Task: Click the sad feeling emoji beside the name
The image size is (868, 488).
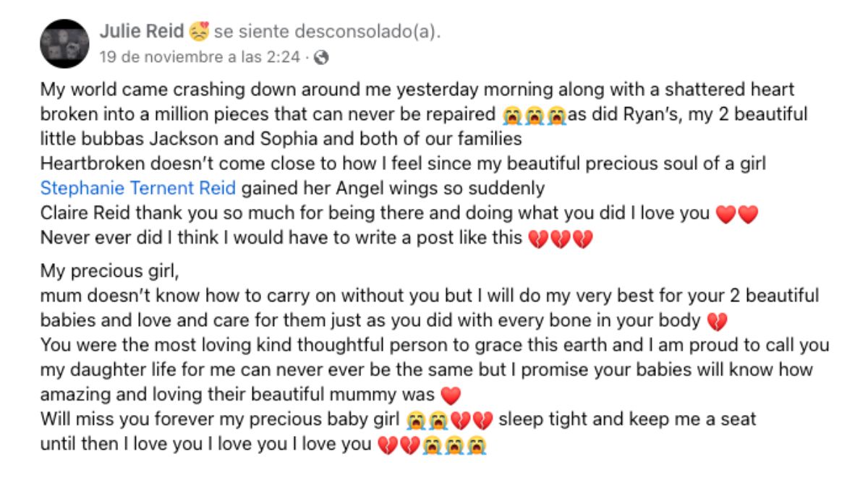Action: (199, 32)
